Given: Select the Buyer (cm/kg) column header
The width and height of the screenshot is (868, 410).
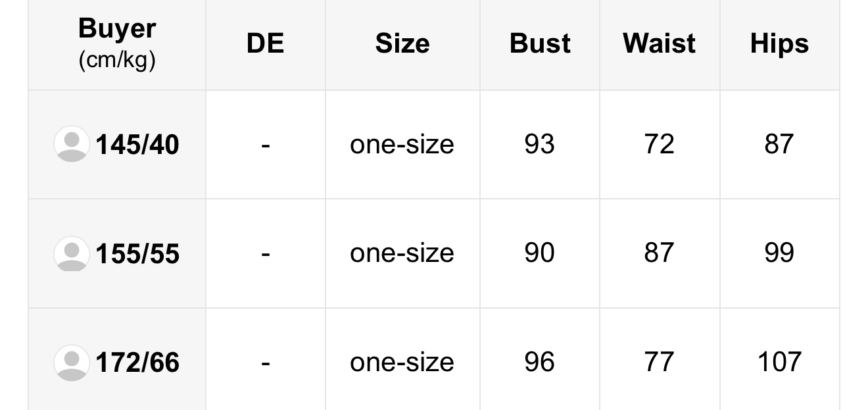Looking at the screenshot, I should pos(117,43).
